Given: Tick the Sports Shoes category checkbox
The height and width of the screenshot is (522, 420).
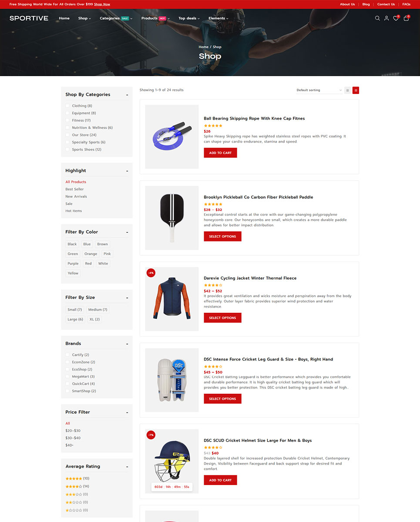Looking at the screenshot, I should coord(67,149).
